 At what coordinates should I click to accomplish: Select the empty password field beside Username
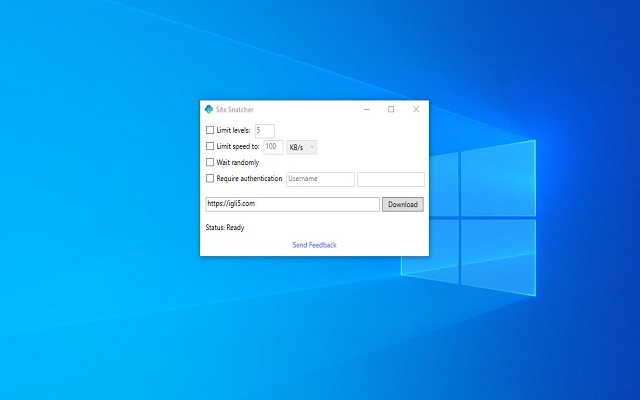tap(390, 179)
